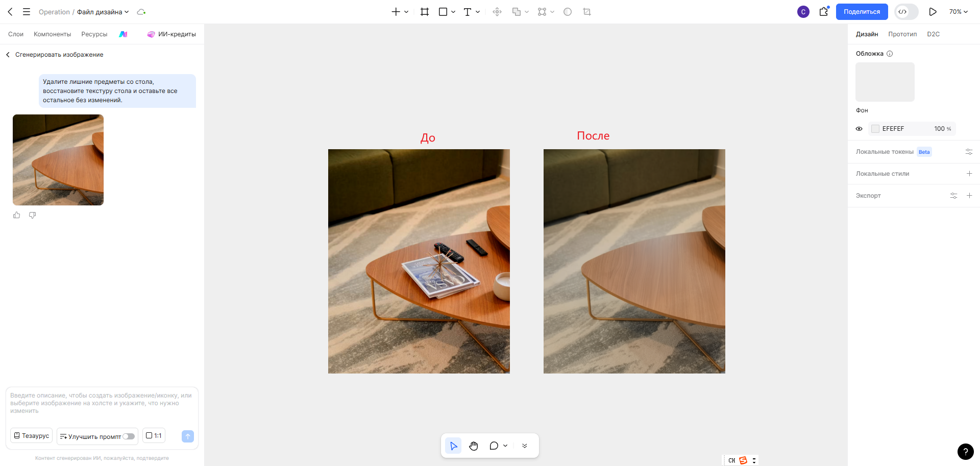The image size is (980, 466).
Task: Click the Поделиться button
Action: click(x=862, y=12)
